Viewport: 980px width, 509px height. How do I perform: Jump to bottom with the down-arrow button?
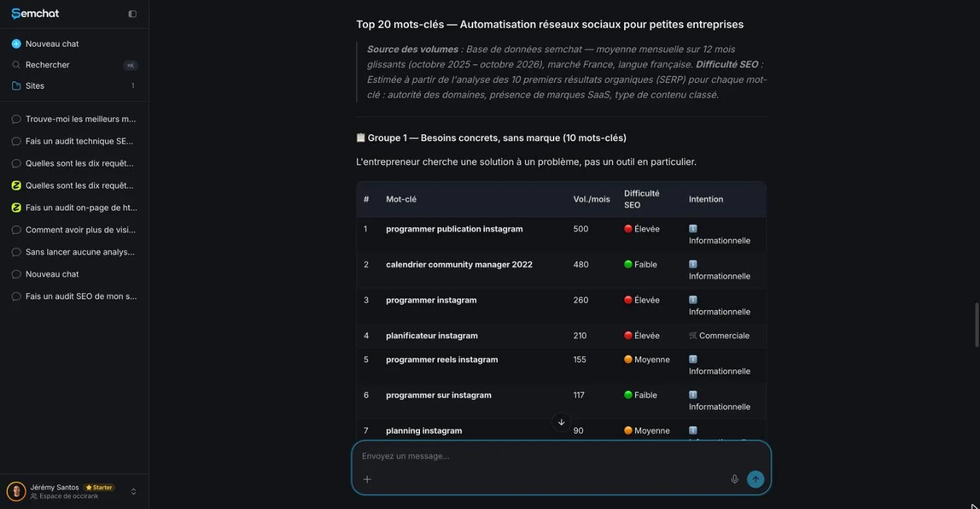click(561, 422)
